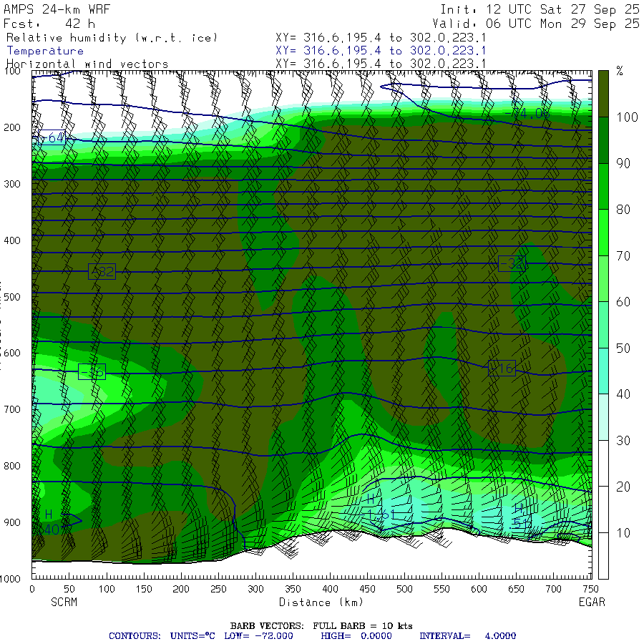Screen dimensions: 644x644
Task: Click the blue Temperature legend label
Action: [45, 51]
